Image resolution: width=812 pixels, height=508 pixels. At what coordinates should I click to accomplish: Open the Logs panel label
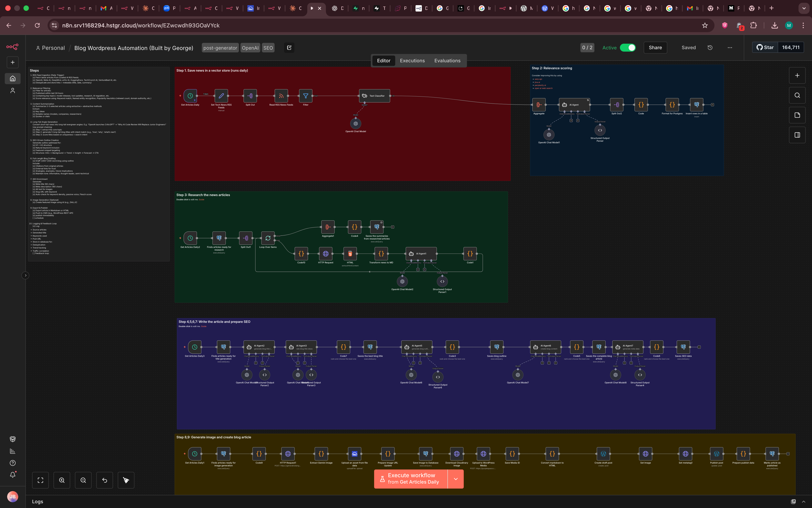38,502
